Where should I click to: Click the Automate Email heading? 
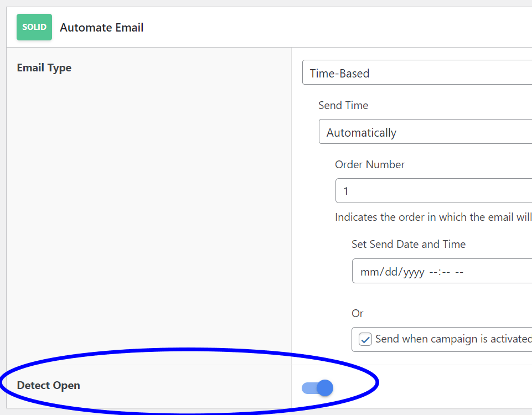point(101,27)
